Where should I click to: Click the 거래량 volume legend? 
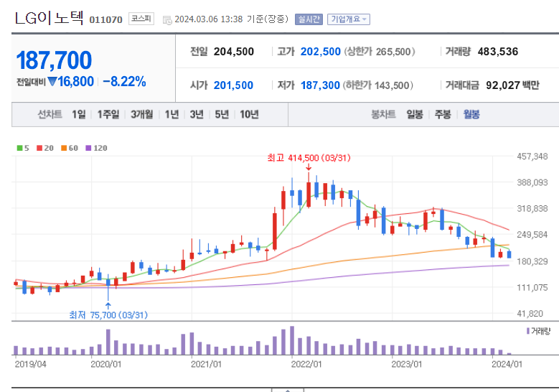(538, 332)
